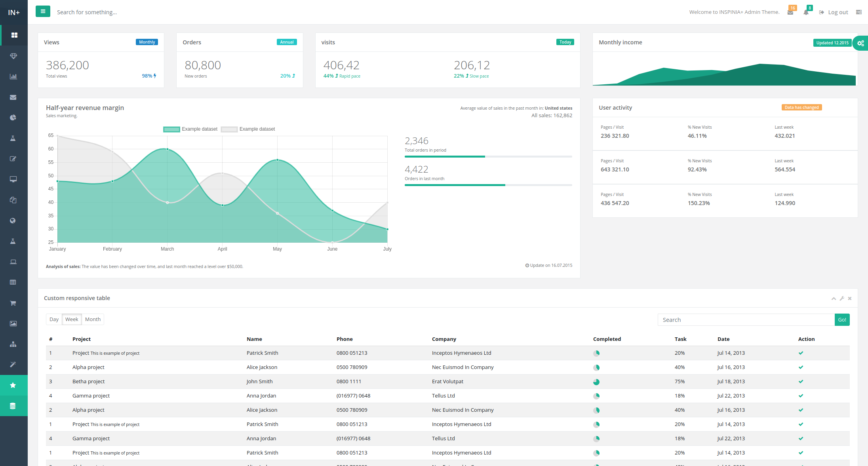The image size is (868, 466).
Task: Open the star icon in green sidebar section
Action: [13, 385]
